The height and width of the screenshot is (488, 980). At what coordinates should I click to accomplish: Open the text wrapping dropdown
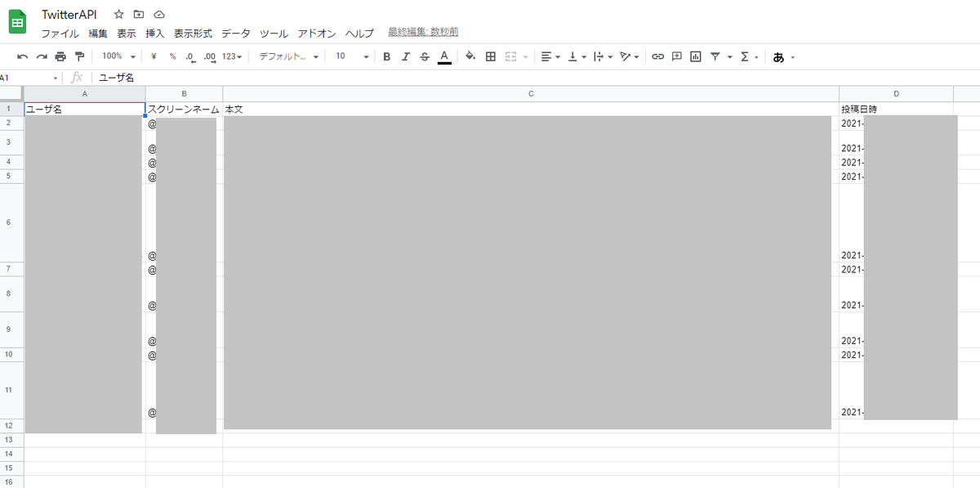[603, 56]
